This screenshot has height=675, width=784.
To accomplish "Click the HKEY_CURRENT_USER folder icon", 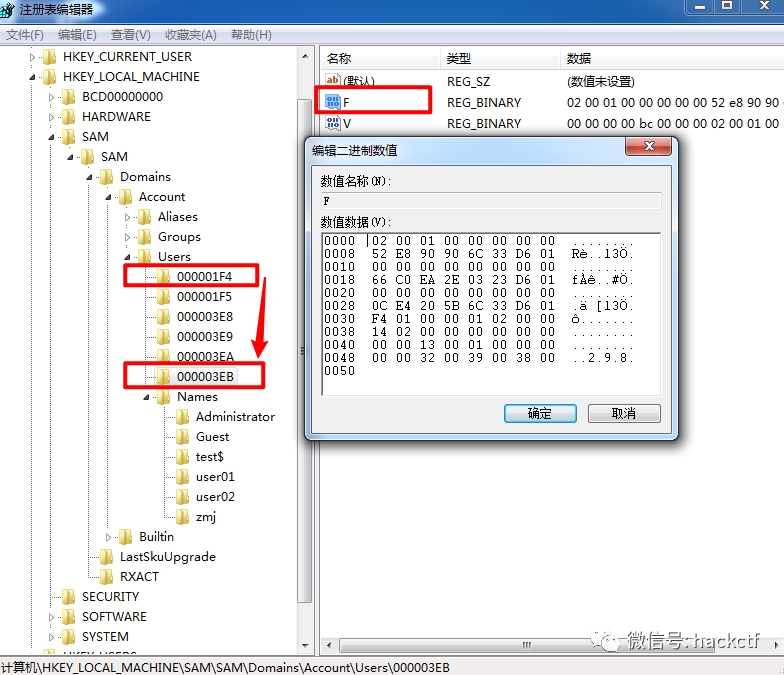I will coord(50,57).
